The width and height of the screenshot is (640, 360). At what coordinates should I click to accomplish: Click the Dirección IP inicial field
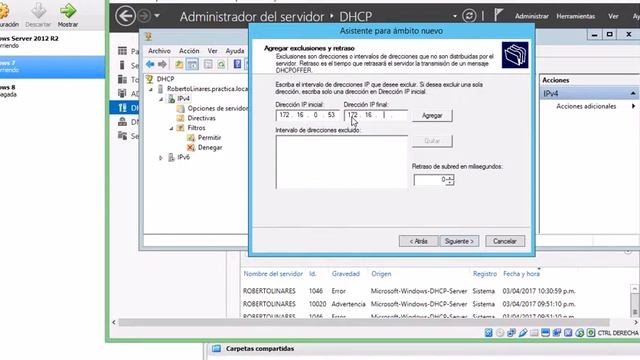[x=307, y=115]
